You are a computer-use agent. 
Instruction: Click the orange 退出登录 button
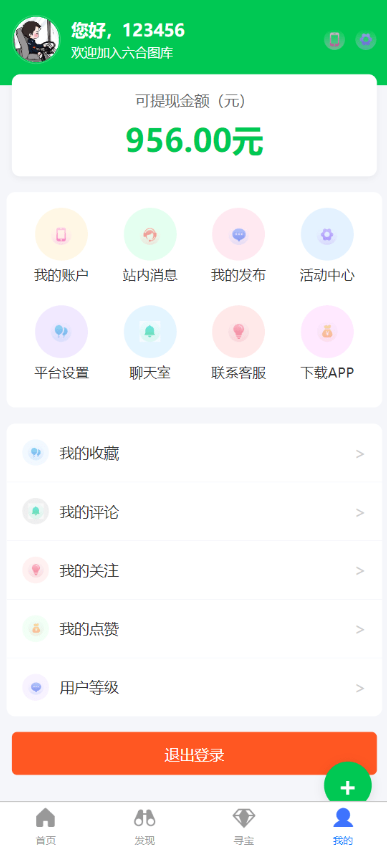click(194, 754)
